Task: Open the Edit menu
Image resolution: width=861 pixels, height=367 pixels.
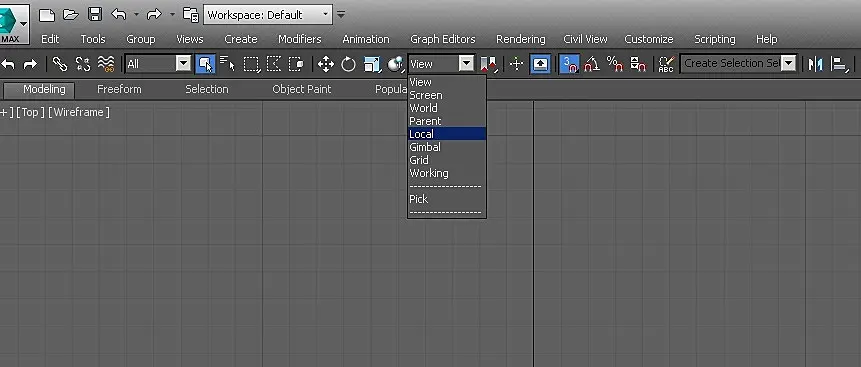Action: click(50, 39)
